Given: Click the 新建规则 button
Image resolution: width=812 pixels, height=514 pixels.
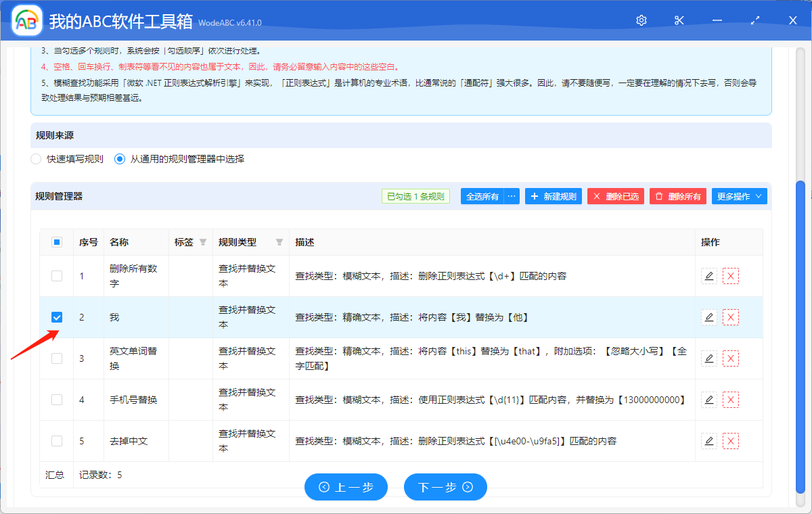Looking at the screenshot, I should (553, 195).
